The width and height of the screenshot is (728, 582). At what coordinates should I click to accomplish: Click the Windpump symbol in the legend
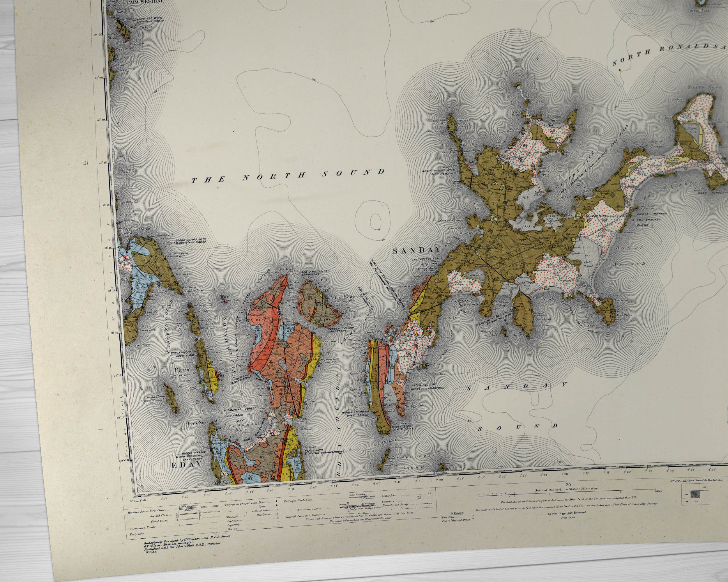point(278,514)
